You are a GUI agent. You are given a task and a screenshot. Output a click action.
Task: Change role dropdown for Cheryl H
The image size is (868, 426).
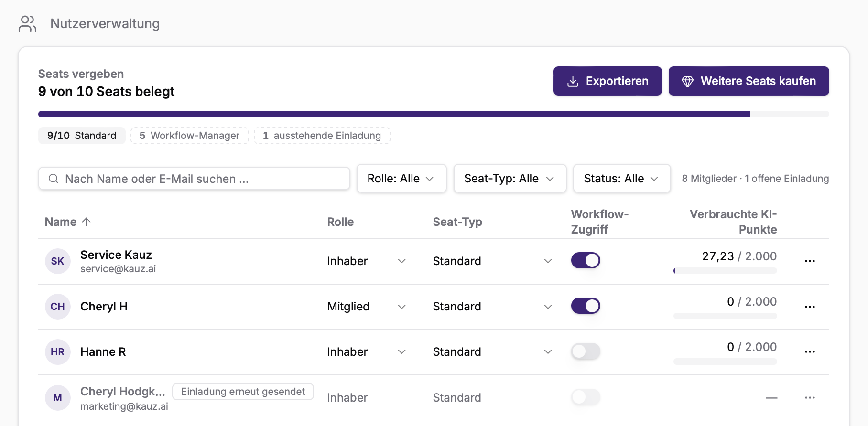[367, 307]
